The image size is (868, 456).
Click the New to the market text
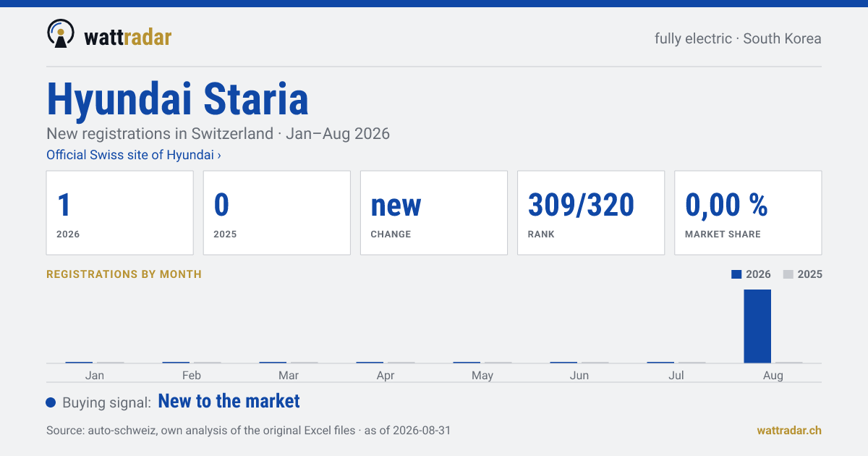coord(229,401)
